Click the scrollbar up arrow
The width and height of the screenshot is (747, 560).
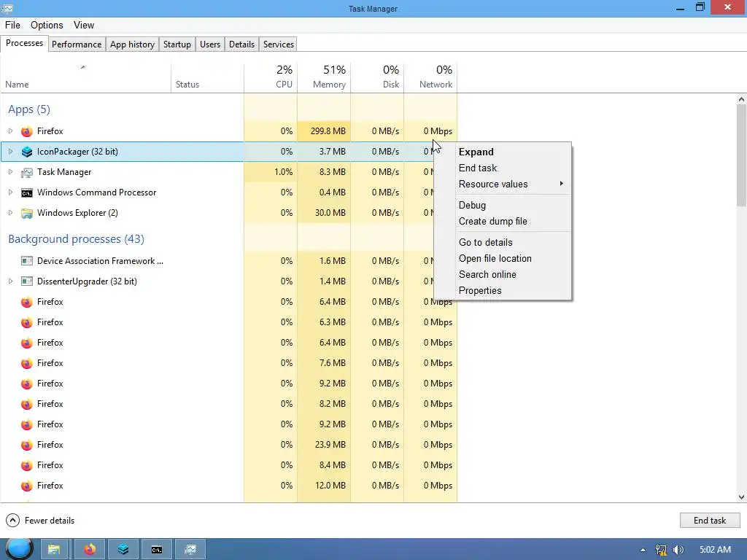(x=741, y=99)
